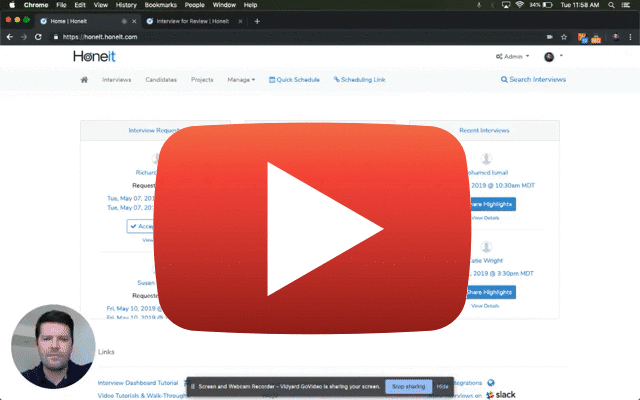640x400 pixels.
Task: Click the Accept button in Interview Requests
Action: 140,226
